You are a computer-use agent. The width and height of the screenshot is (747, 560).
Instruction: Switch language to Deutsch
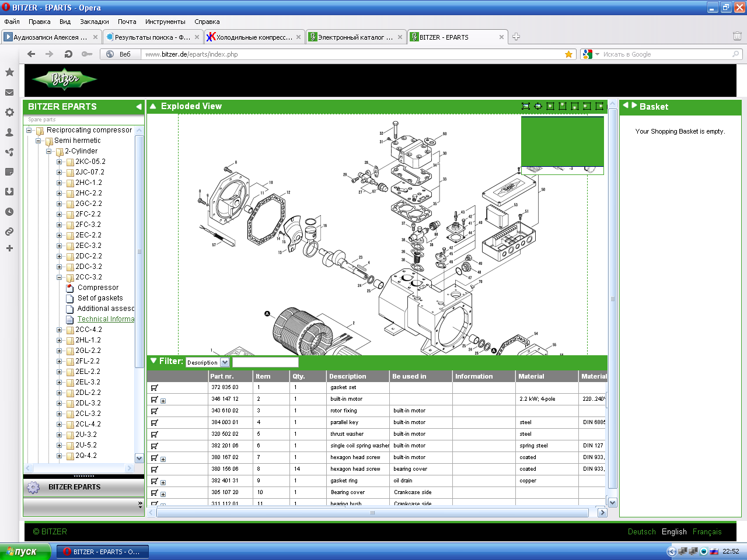(642, 531)
